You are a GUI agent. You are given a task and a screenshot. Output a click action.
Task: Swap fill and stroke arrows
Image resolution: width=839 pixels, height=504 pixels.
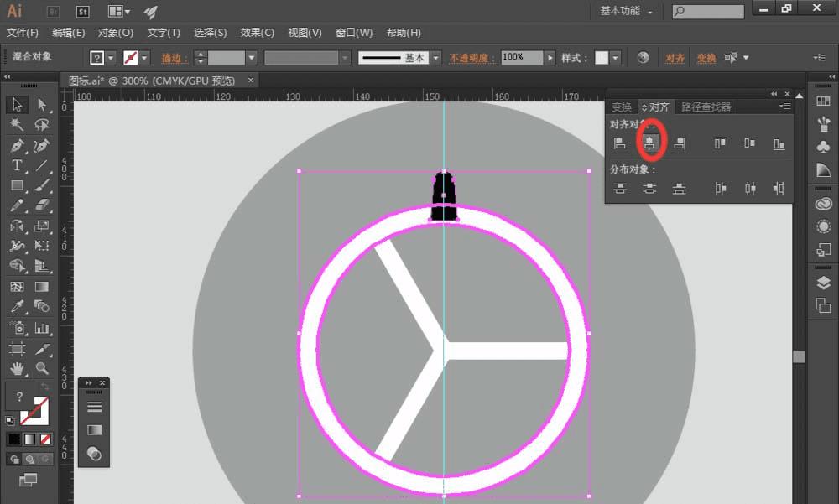point(45,386)
